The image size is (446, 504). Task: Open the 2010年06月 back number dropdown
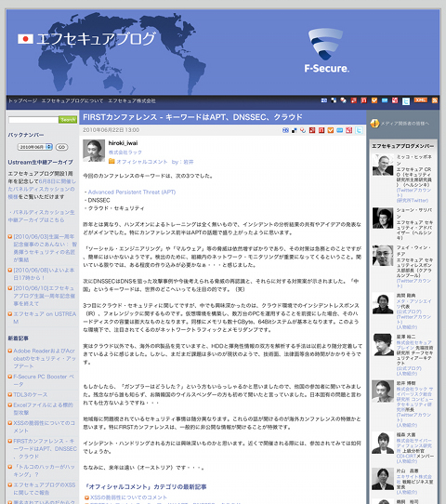coord(34,147)
